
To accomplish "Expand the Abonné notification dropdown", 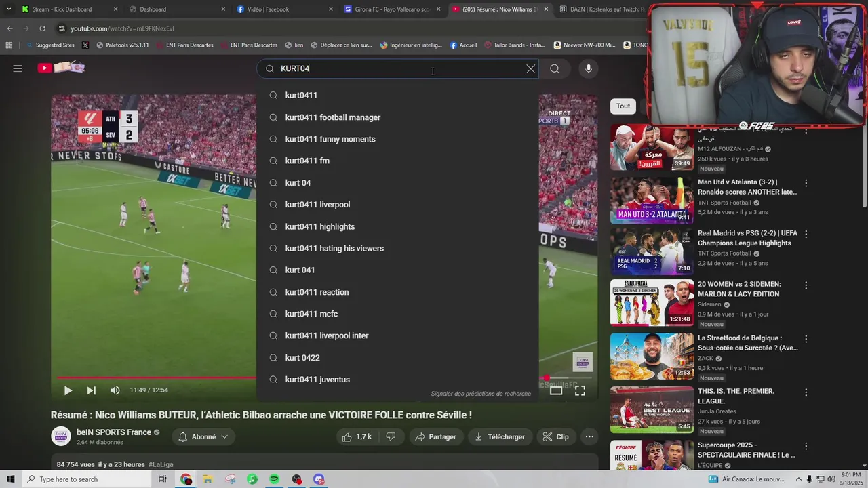I will [203, 437].
